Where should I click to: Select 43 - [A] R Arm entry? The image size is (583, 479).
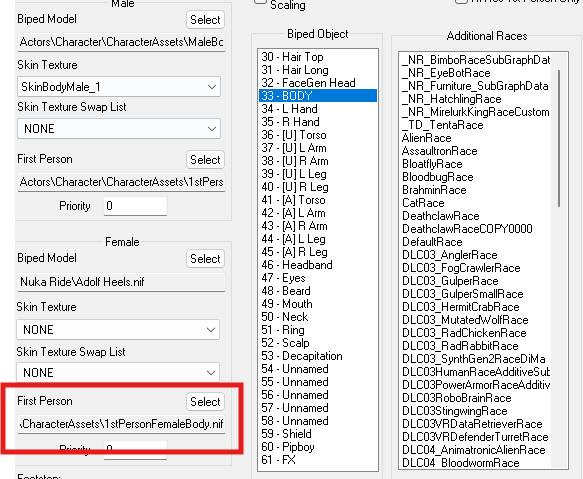point(318,226)
